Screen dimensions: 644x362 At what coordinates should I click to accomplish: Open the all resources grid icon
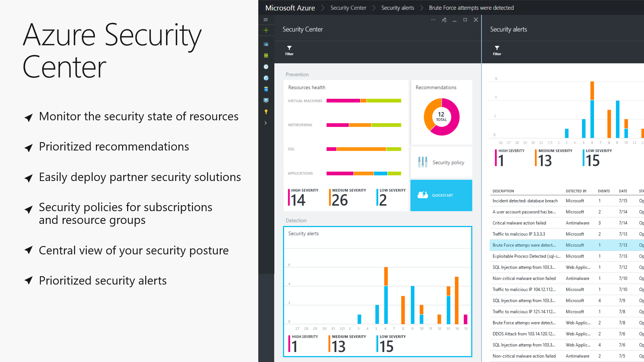(x=266, y=56)
